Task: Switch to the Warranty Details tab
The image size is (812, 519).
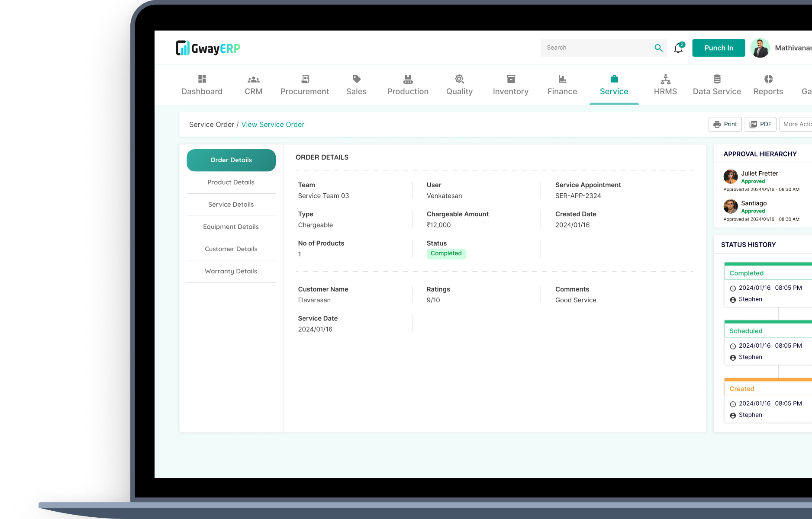Action: (231, 271)
